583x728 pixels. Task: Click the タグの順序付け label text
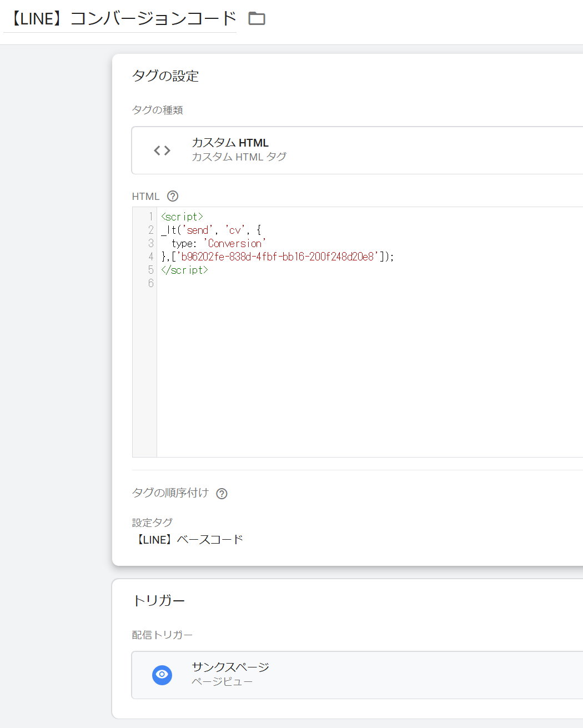coord(170,493)
